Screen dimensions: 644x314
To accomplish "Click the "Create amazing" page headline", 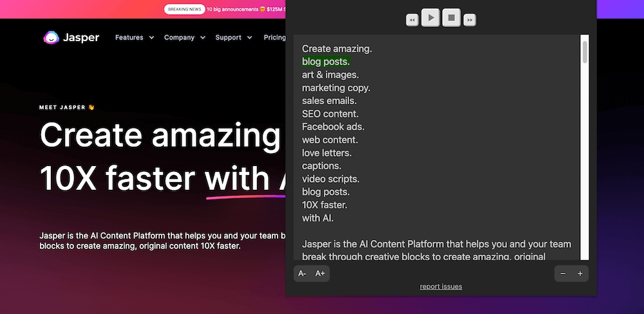I will (x=160, y=136).
